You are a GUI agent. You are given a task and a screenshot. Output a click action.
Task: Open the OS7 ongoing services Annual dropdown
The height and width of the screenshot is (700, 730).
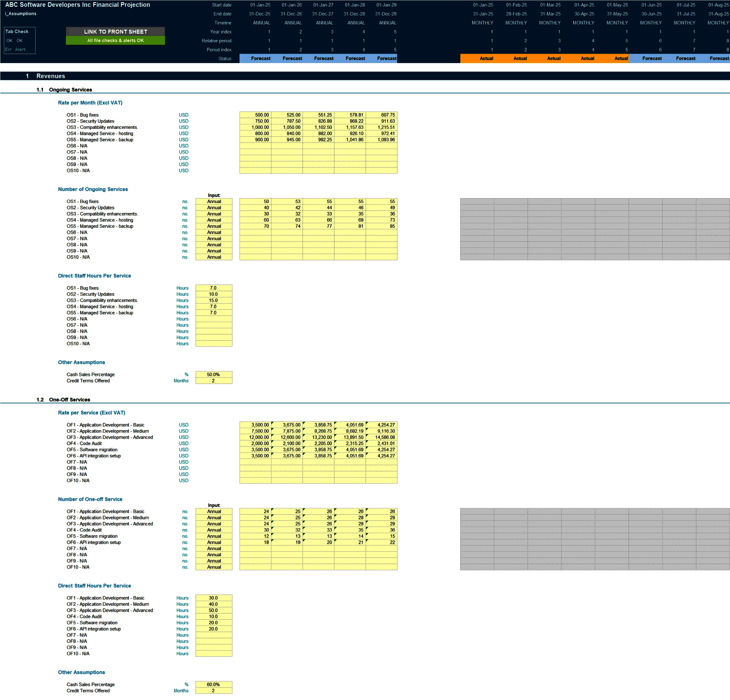click(x=214, y=239)
